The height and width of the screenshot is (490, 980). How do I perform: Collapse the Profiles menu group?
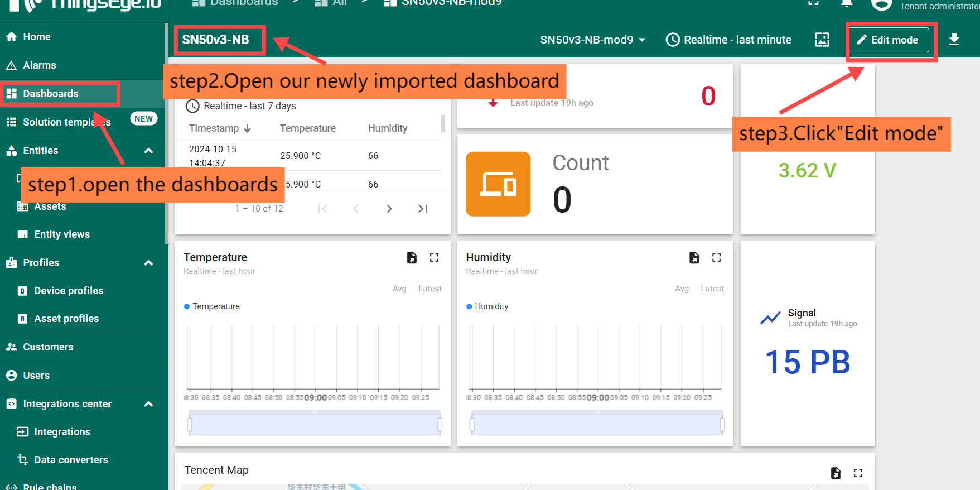point(148,263)
